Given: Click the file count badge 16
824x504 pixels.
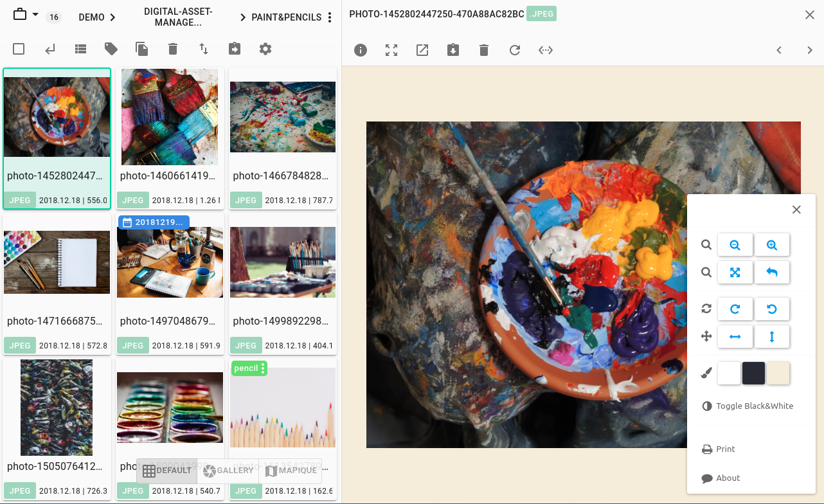Looking at the screenshot, I should 54,17.
